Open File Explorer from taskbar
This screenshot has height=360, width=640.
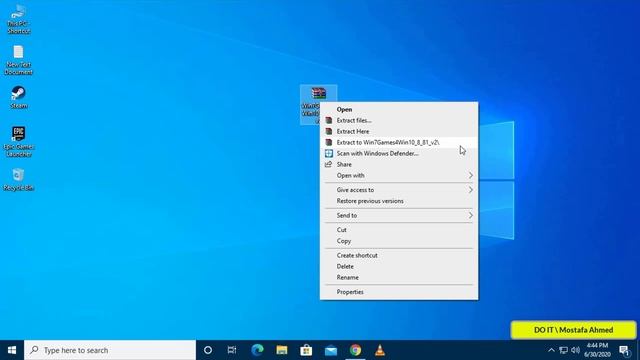[x=282, y=350]
